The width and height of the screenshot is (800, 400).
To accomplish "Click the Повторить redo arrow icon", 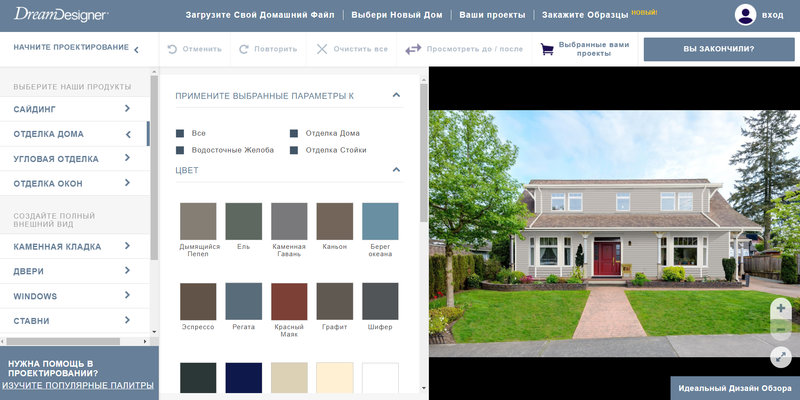I will (x=244, y=49).
